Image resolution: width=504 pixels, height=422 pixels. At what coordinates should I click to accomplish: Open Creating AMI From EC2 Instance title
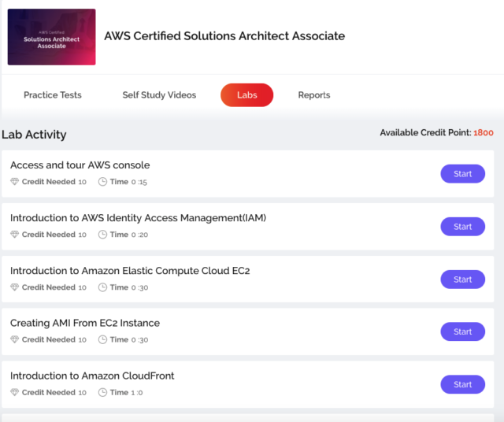(85, 323)
